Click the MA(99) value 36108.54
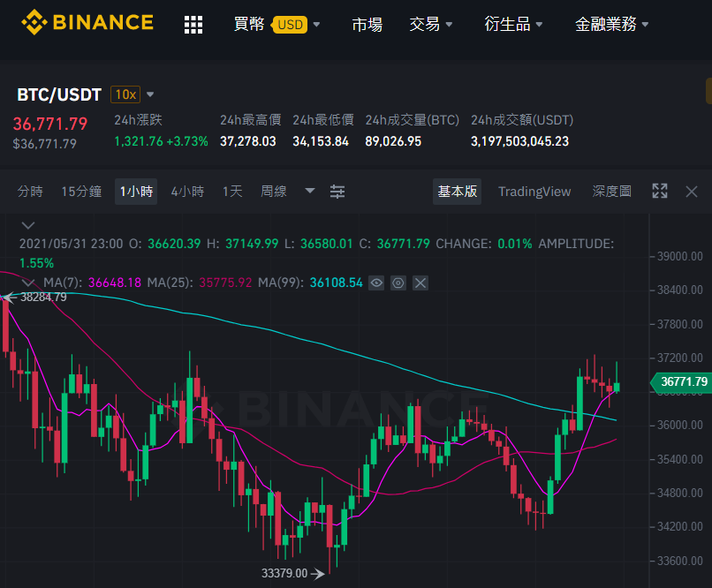 pos(336,283)
